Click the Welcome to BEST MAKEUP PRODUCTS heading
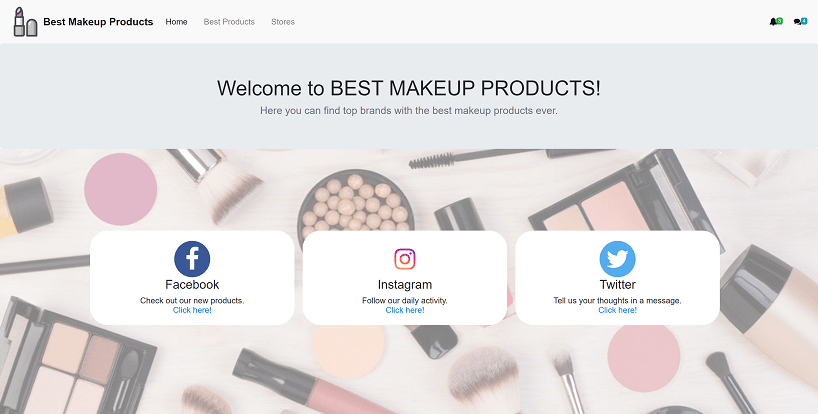 [409, 88]
